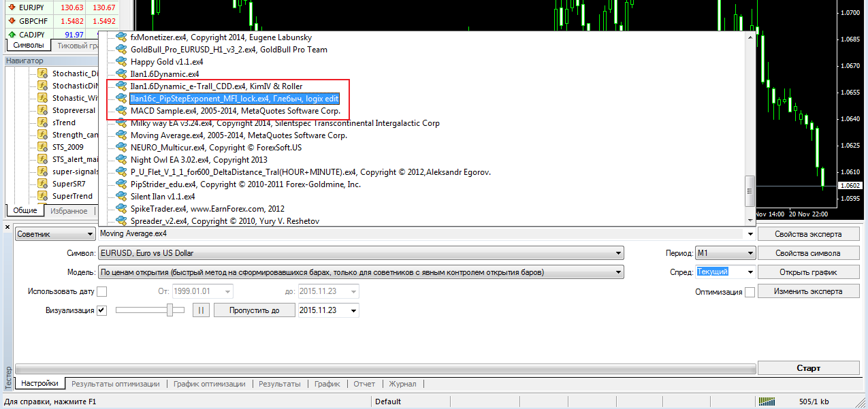The height and width of the screenshot is (409, 868).
Task: Close the Strategy Tester panel with X icon
Action: [7, 227]
